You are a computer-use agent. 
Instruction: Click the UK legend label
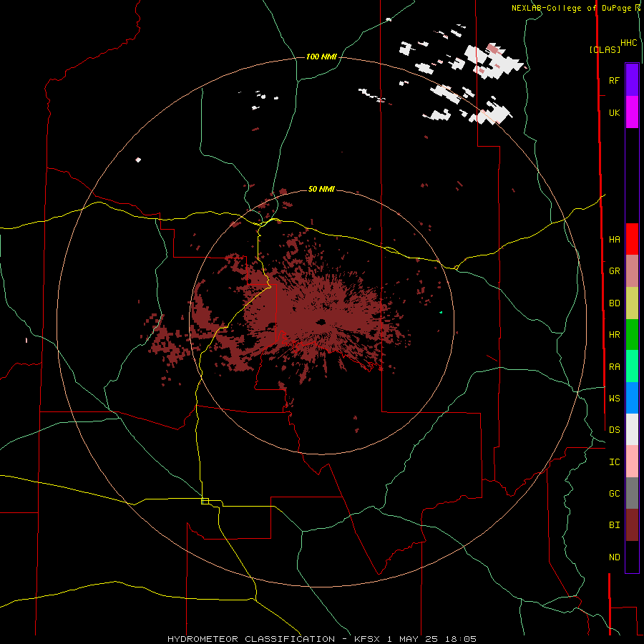point(614,112)
